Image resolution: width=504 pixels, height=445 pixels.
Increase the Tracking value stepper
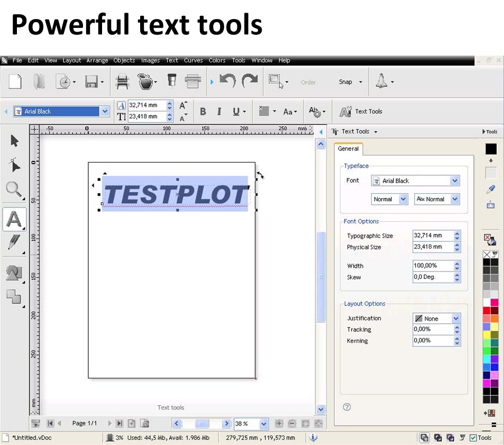(457, 327)
